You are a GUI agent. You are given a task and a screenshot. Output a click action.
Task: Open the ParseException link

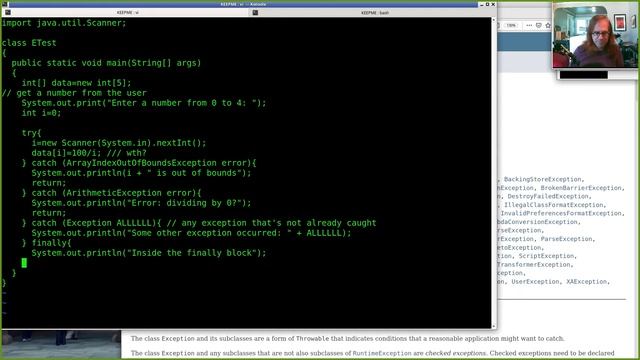[566, 239]
